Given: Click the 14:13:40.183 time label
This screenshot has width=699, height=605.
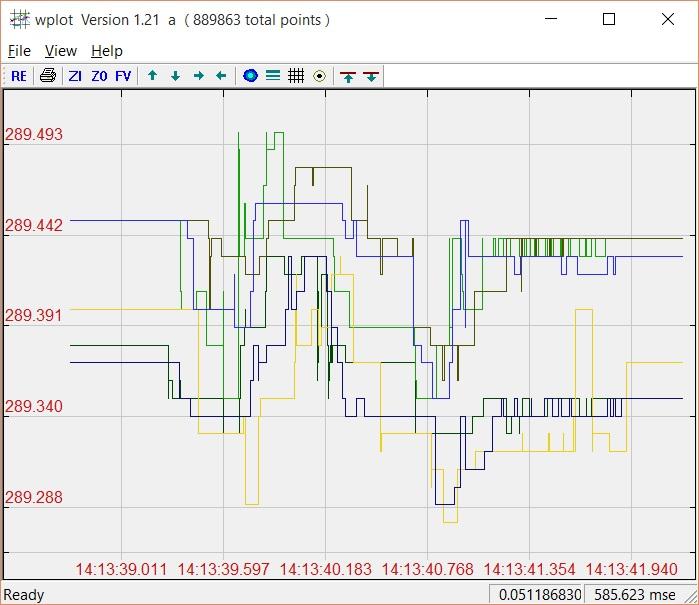Looking at the screenshot, I should (x=325, y=569).
